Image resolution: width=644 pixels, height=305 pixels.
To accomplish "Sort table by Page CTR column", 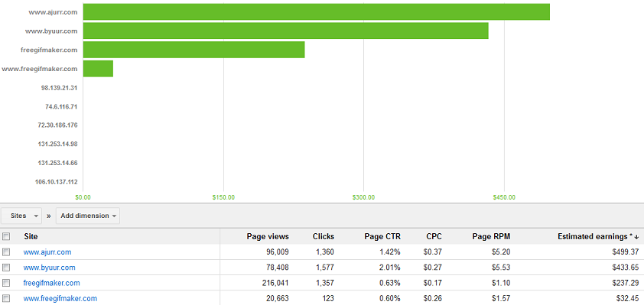I will 382,236.
